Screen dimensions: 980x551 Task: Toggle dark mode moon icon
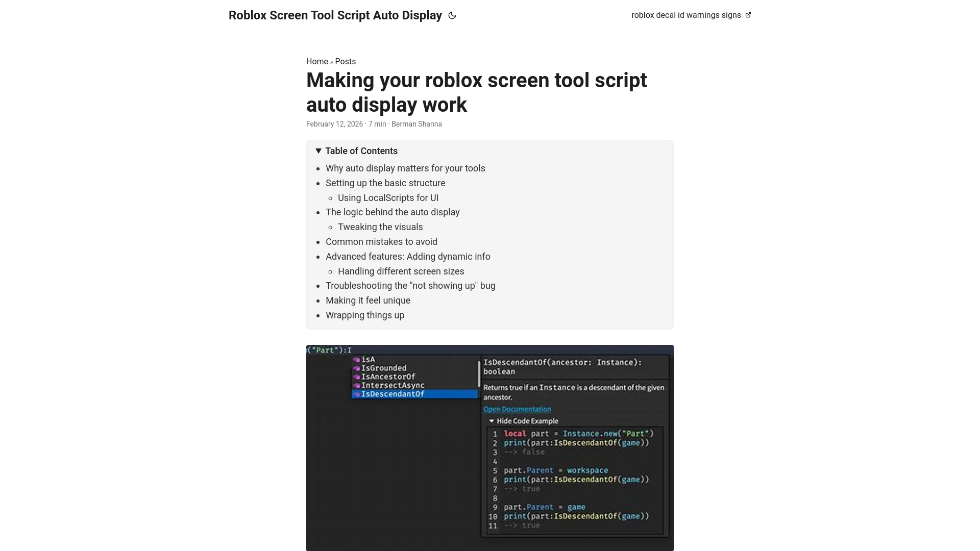452,15
